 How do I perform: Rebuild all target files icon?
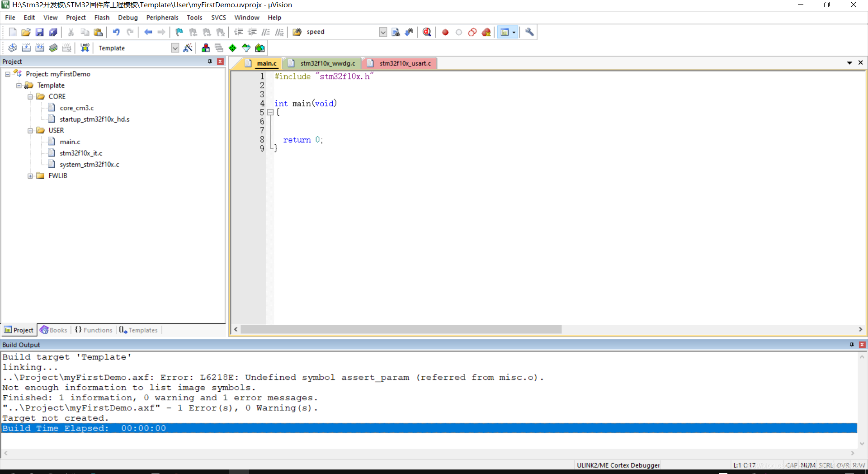(40, 48)
